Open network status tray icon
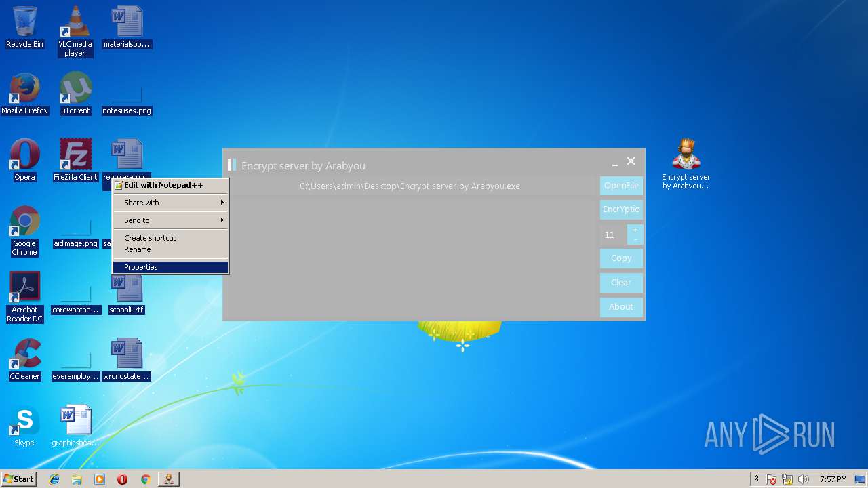This screenshot has height=488, width=868. (x=788, y=479)
